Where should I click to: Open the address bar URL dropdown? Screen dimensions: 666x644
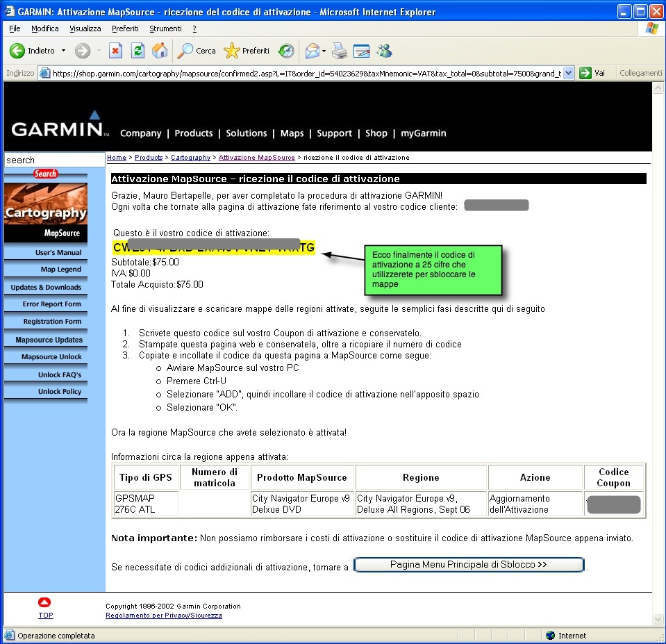click(568, 73)
